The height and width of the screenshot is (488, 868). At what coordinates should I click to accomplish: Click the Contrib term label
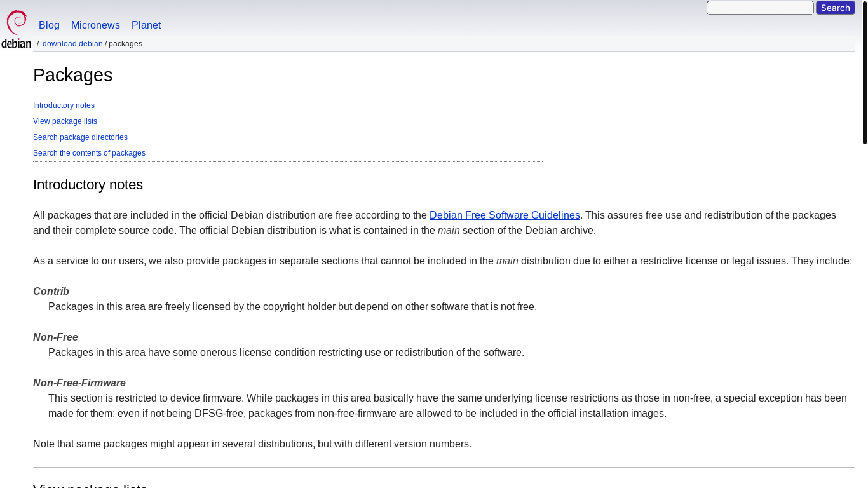click(x=51, y=292)
